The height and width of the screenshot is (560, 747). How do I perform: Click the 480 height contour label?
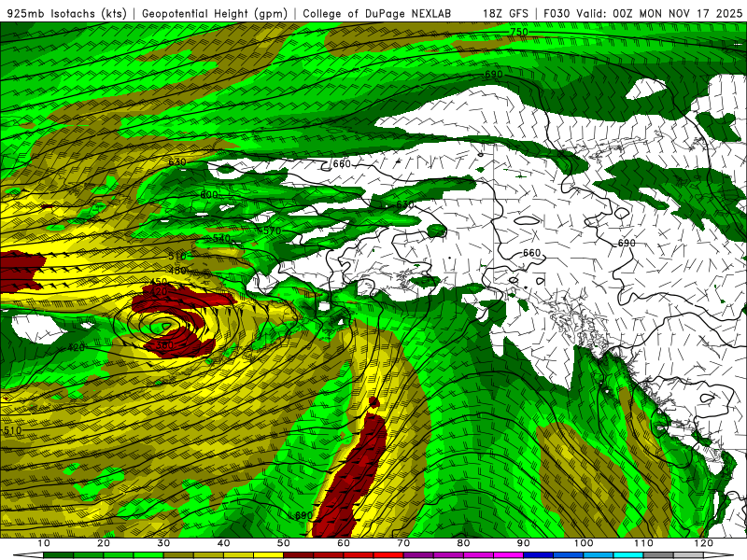tap(177, 271)
